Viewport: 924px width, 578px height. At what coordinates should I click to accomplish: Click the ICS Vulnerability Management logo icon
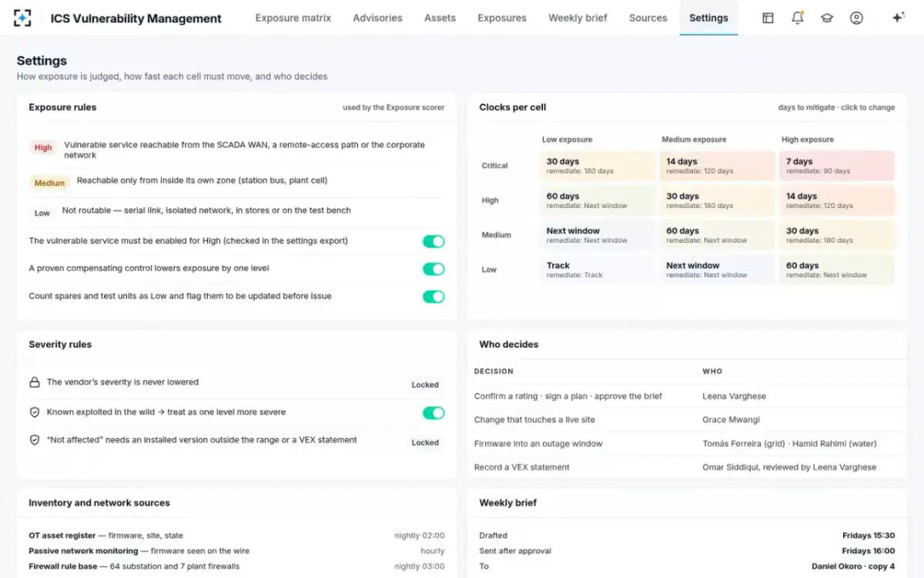(23, 18)
